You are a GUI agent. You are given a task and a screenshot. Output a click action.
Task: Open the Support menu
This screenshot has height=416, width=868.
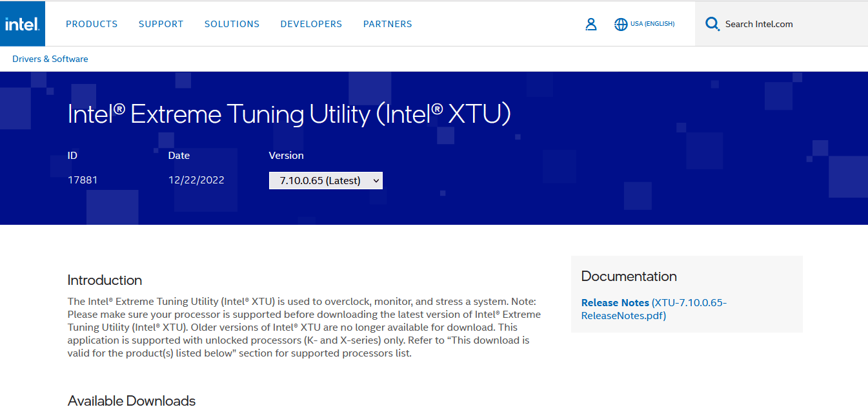pos(161,24)
